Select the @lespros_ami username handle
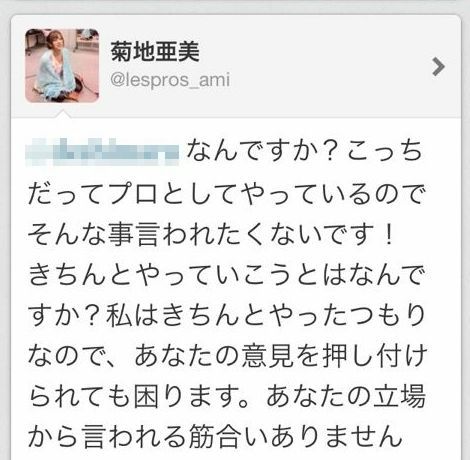 (170, 80)
